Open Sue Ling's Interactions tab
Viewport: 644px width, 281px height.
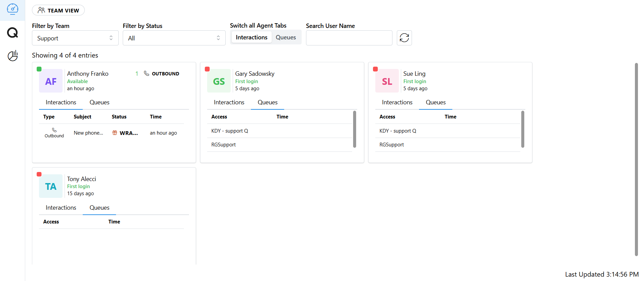click(397, 102)
